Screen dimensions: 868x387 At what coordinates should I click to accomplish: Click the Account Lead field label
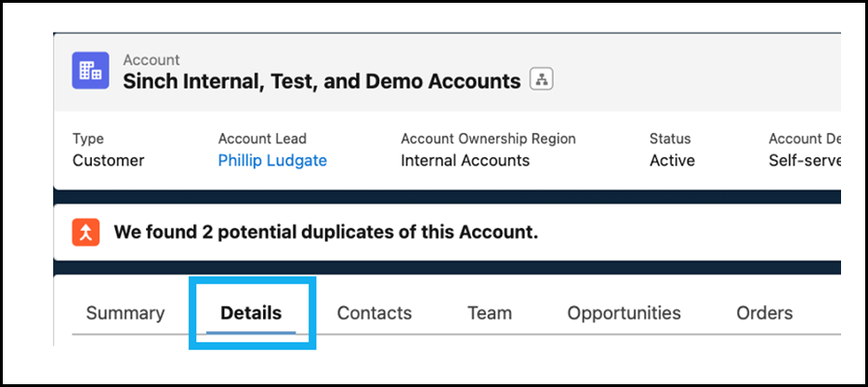tap(262, 139)
